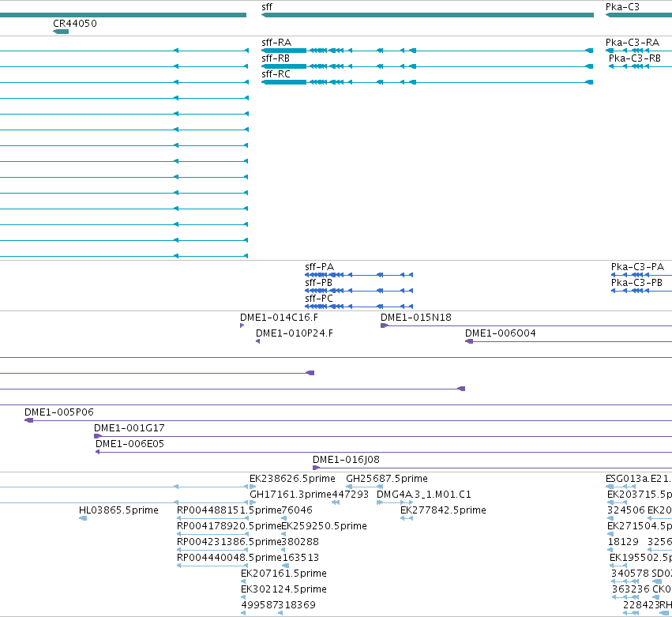Select protein Pka-C3-PA
This screenshot has height=617, width=672.
coord(641,275)
